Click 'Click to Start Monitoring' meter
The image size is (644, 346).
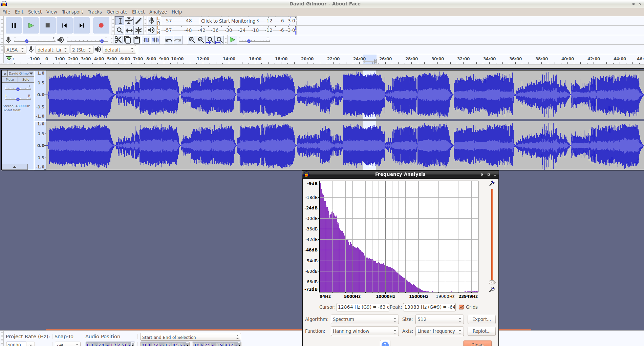(228, 21)
